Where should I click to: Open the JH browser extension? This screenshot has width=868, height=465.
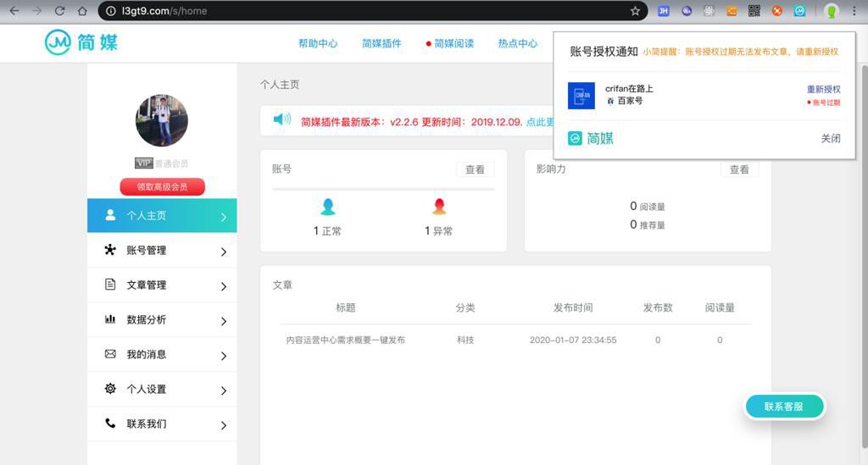[x=663, y=10]
